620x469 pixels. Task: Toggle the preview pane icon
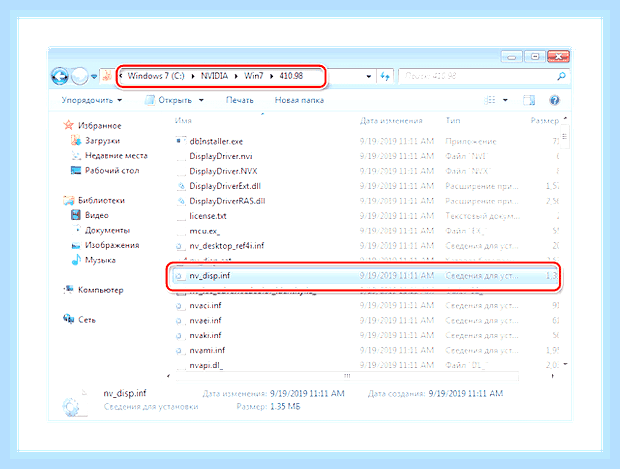[529, 100]
